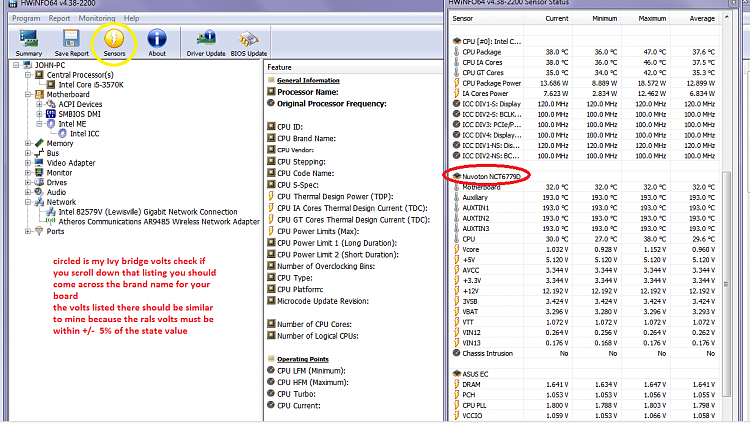Click the Chassis Intrusion row icon

click(x=457, y=353)
